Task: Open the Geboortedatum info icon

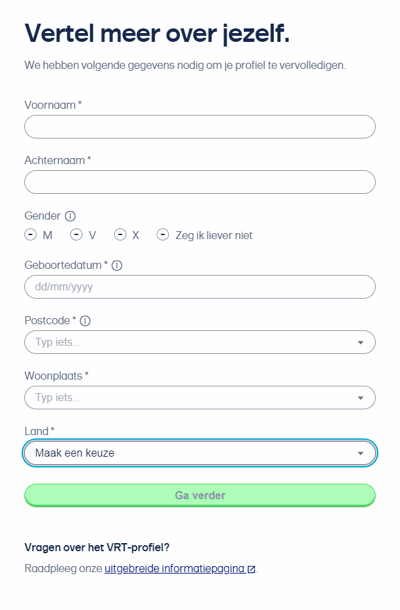Action: tap(117, 265)
